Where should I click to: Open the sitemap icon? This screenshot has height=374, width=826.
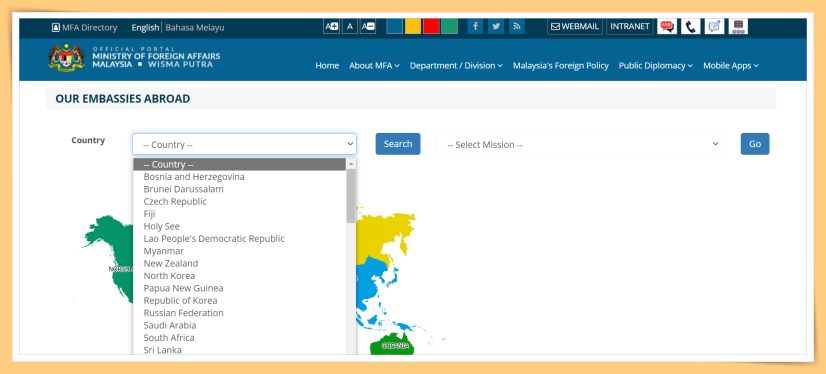738,26
